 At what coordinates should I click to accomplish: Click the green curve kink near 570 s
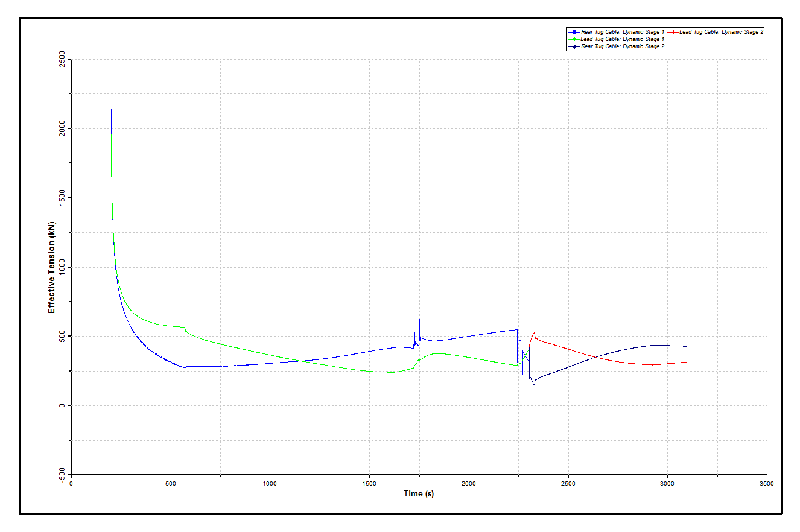(x=185, y=328)
